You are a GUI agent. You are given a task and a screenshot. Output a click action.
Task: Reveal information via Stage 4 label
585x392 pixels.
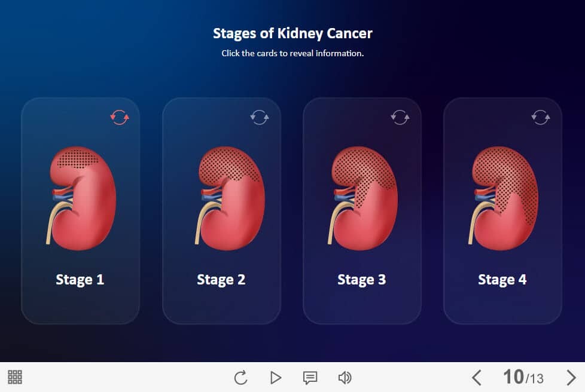(502, 280)
